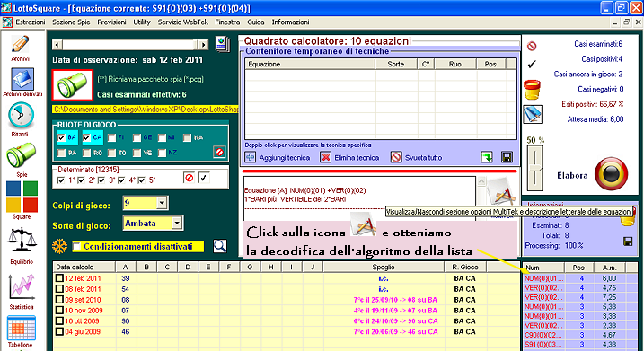Click the red prohibition icon beside Casi esaminati
This screenshot has height=351, width=644.
pyautogui.click(x=532, y=46)
